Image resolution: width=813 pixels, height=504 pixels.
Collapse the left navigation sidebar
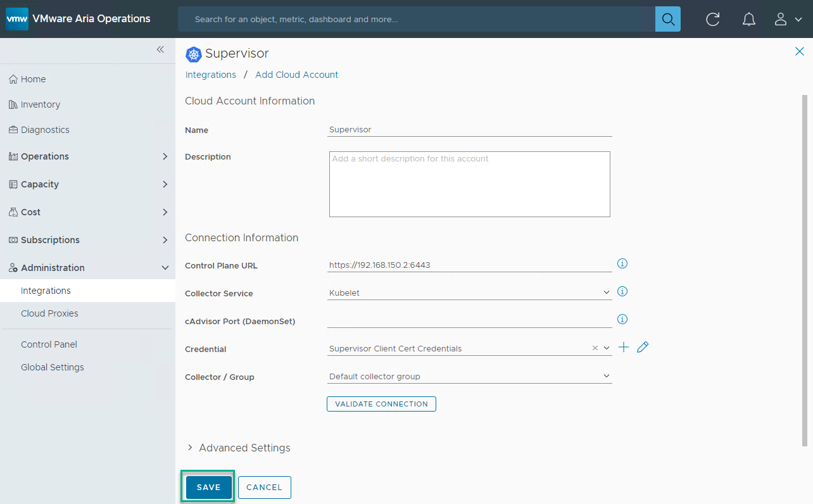160,49
